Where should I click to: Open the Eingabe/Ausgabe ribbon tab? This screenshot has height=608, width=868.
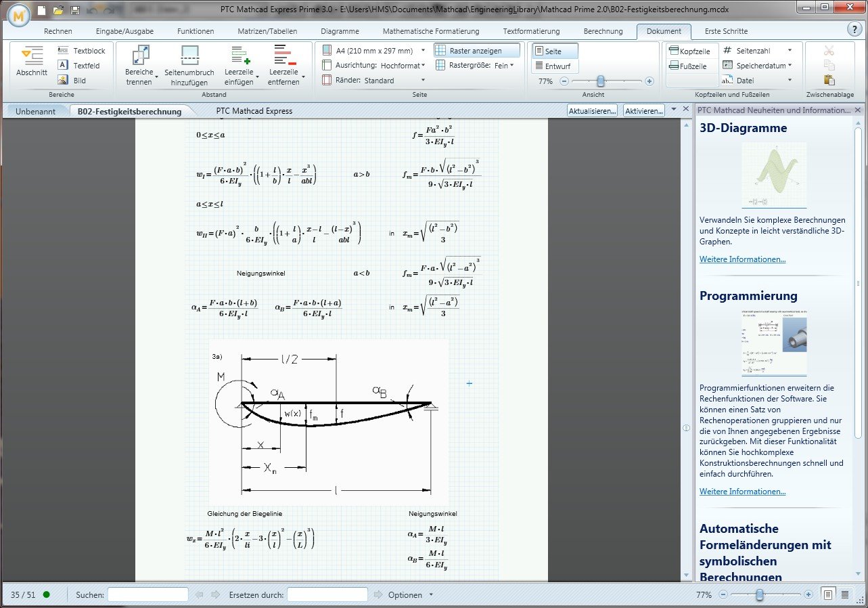tap(124, 31)
